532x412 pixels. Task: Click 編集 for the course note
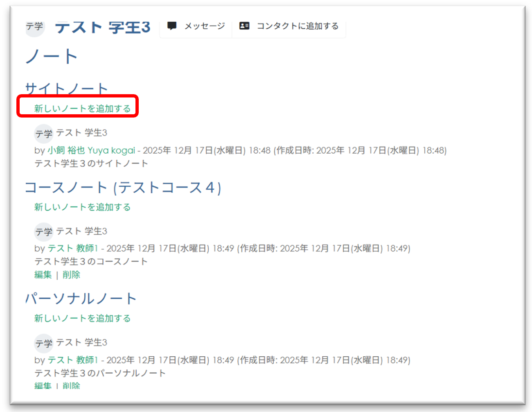[x=43, y=275]
